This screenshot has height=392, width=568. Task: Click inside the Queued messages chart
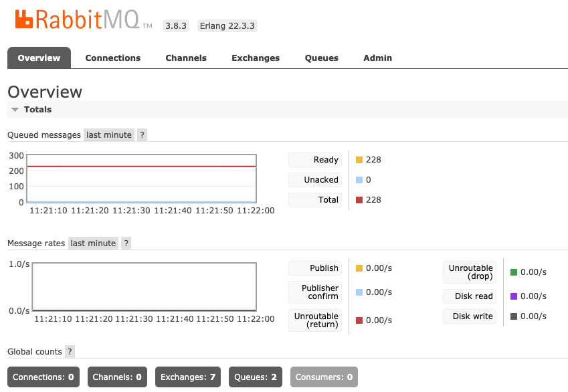[x=142, y=178]
